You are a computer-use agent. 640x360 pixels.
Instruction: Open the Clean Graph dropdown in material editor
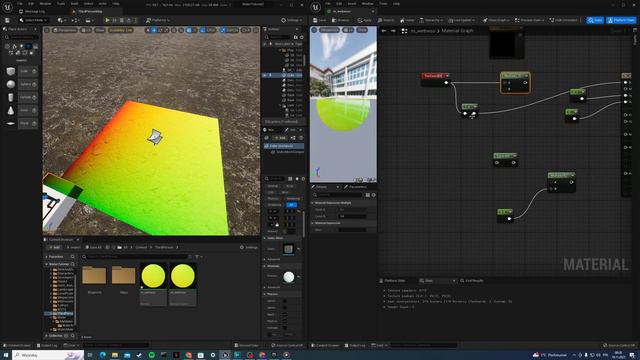496,20
